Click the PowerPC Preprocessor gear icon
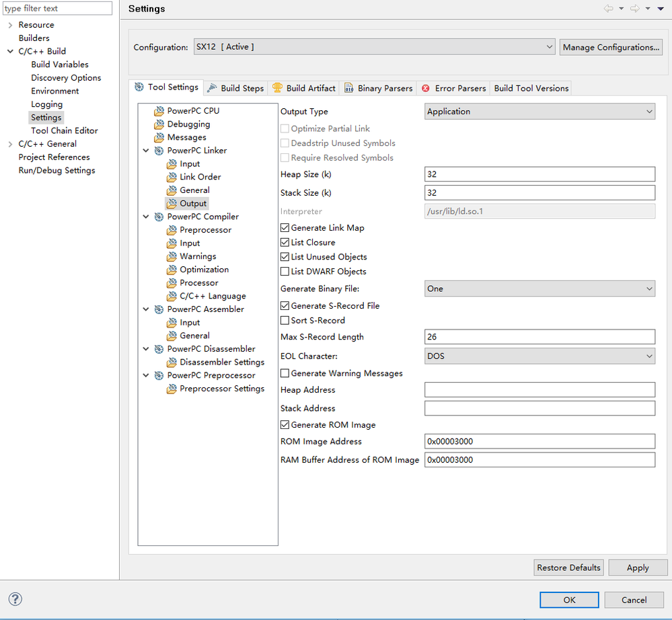 point(159,376)
